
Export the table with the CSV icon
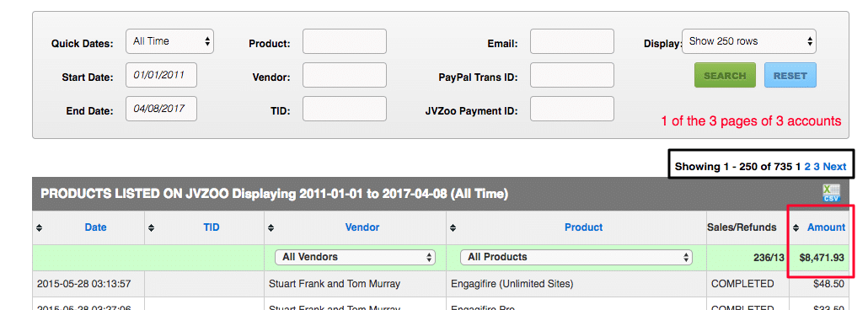click(x=831, y=193)
